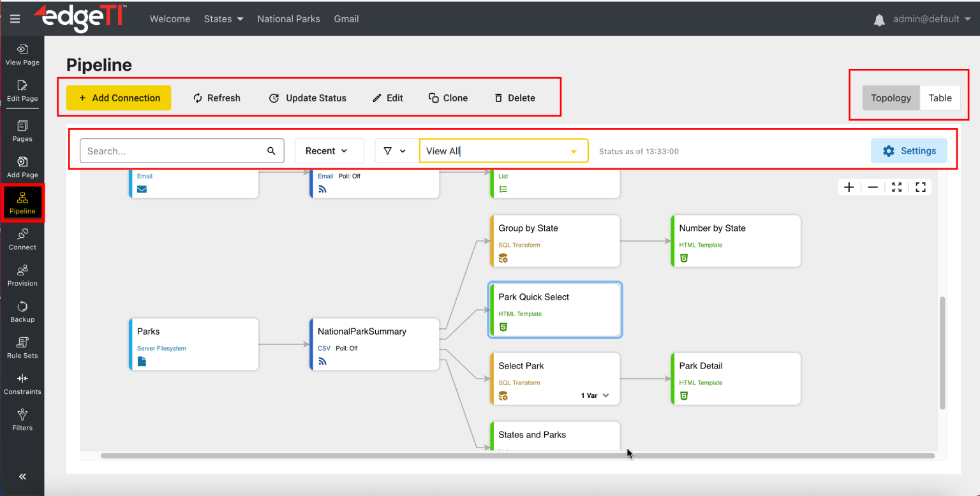This screenshot has width=980, height=496.
Task: Switch to Table view
Action: coord(940,98)
